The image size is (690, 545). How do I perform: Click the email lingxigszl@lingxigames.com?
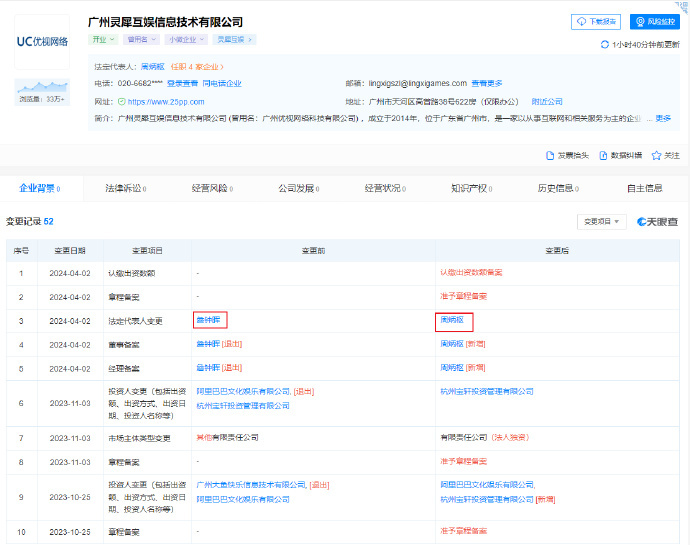pos(418,83)
